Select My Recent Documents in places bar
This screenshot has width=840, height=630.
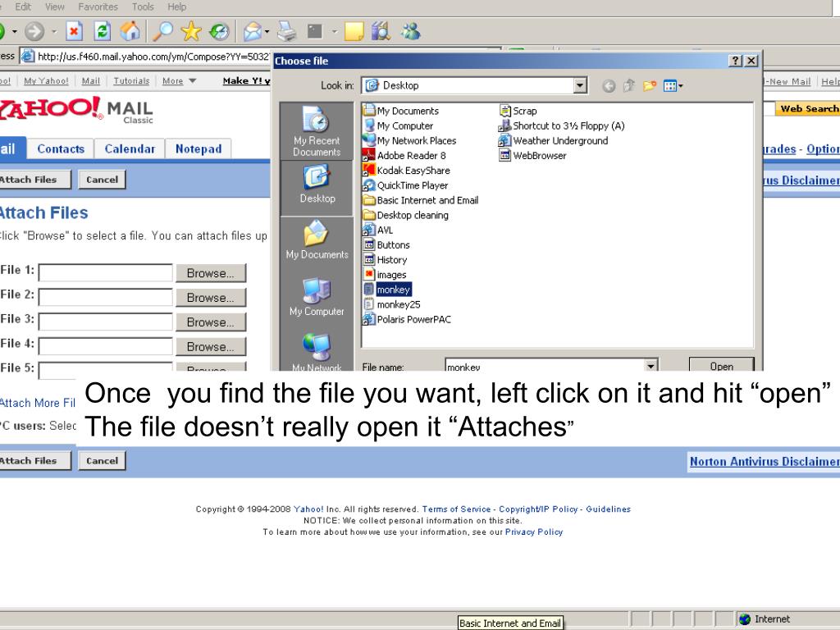coord(317,131)
